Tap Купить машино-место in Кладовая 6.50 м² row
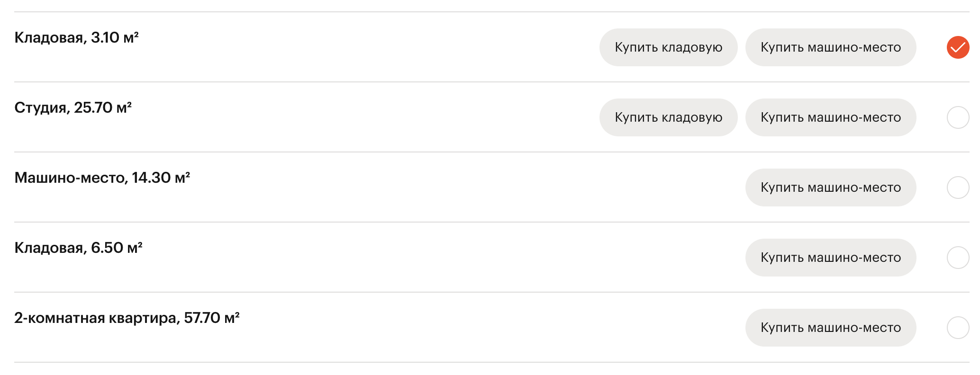This screenshot has width=980, height=375. [x=830, y=258]
